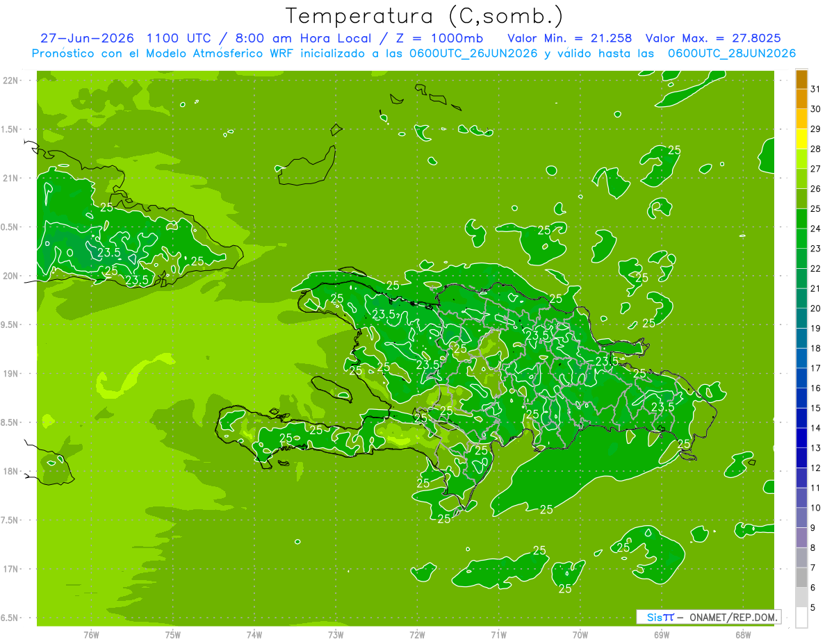This screenshot has width=834, height=644.
Task: Click the '22N' latitude axis label
Action: pyautogui.click(x=10, y=81)
